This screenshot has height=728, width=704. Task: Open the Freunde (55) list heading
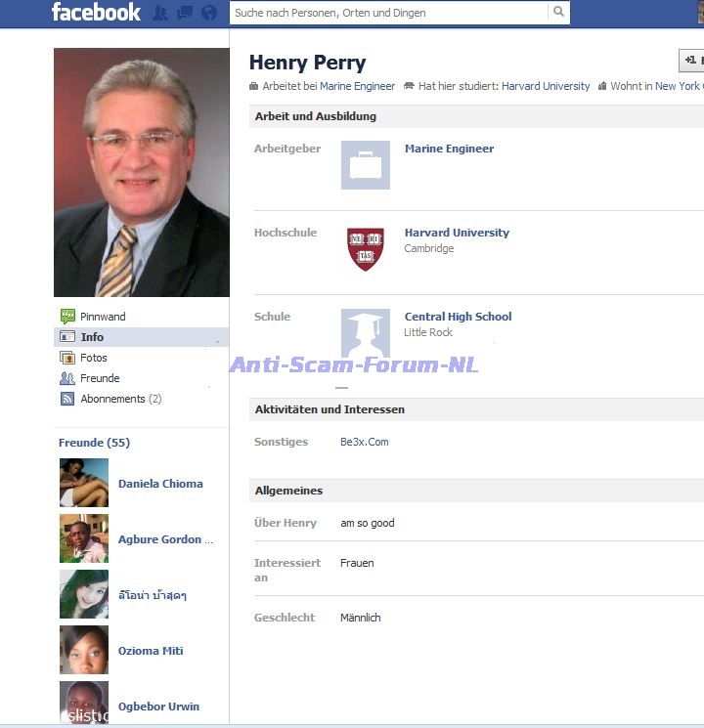pos(94,443)
